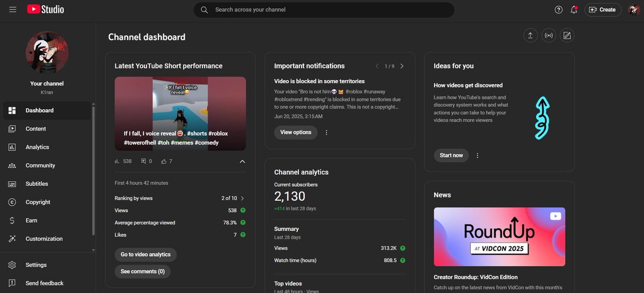
Task: Click the 'How videos get discovered' heading
Action: [x=468, y=85]
